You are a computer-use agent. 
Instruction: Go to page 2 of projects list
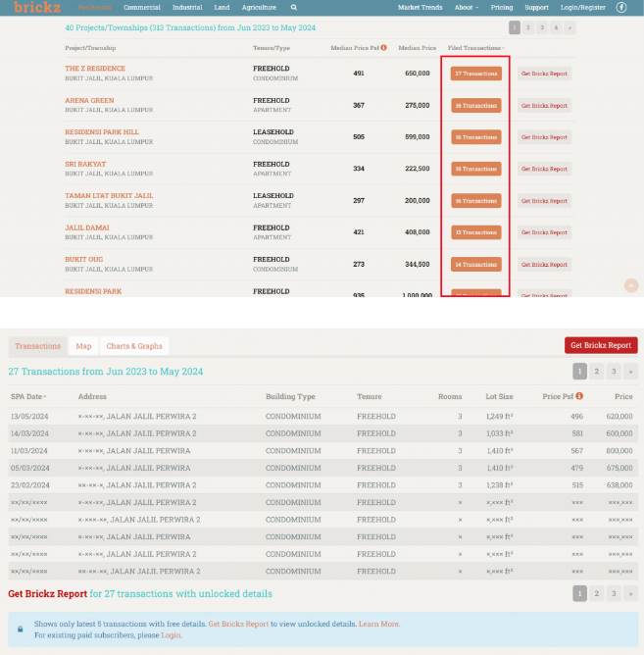(x=528, y=27)
